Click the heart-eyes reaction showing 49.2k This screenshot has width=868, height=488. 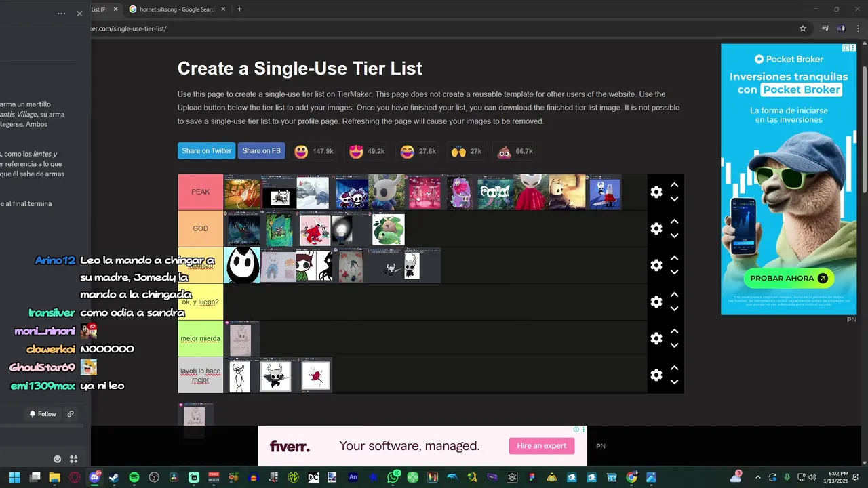coord(356,152)
